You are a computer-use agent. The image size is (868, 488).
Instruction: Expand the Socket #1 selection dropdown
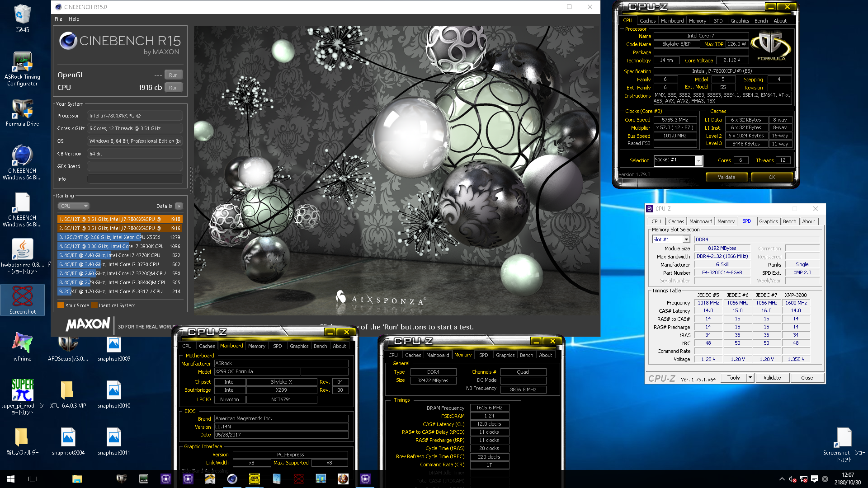click(698, 160)
